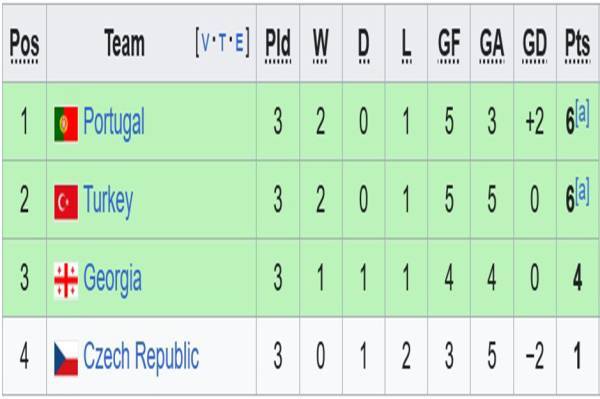Click the E (edit) template link
This screenshot has height=399, width=600.
(239, 42)
